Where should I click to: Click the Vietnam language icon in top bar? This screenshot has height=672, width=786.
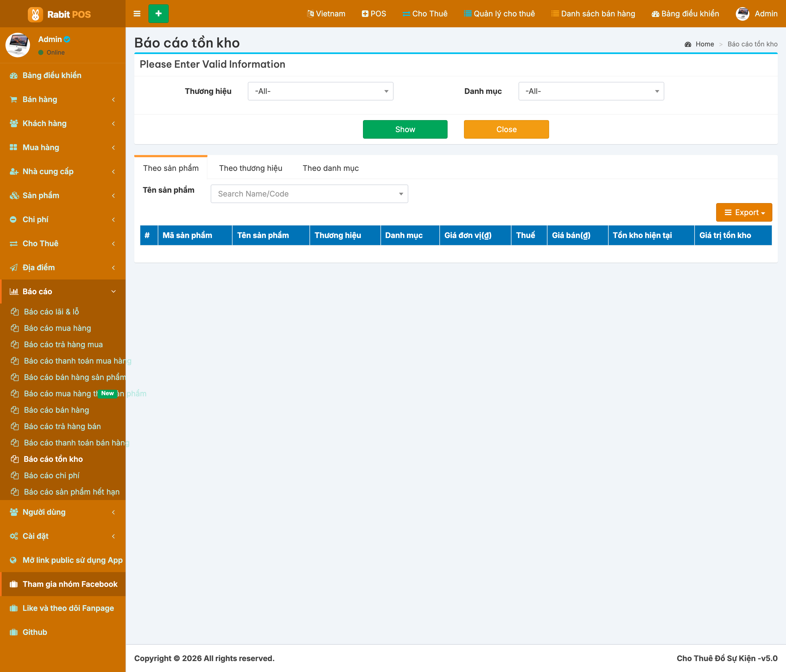(310, 14)
